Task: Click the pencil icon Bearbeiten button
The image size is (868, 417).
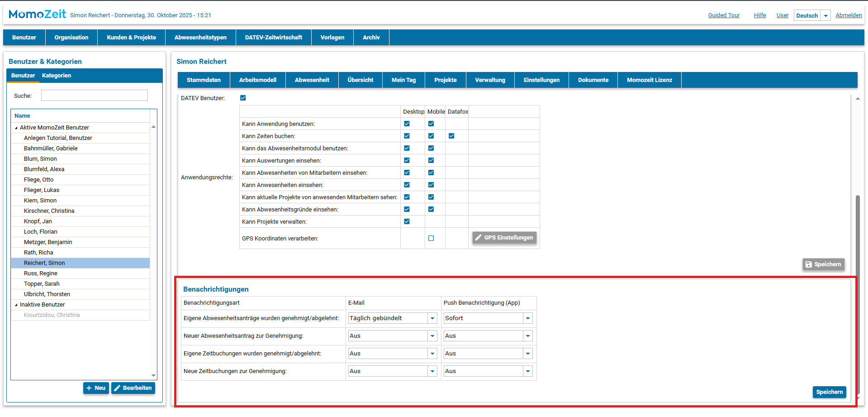Action: (133, 388)
